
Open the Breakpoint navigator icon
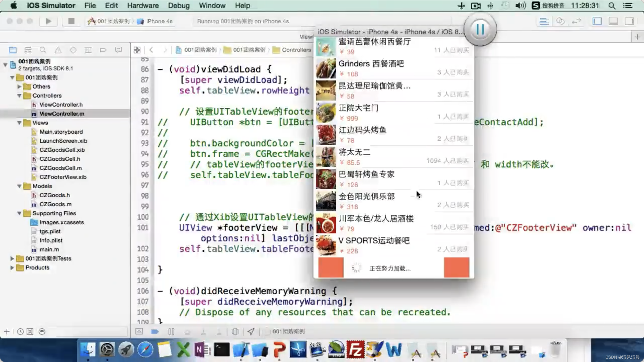103,50
